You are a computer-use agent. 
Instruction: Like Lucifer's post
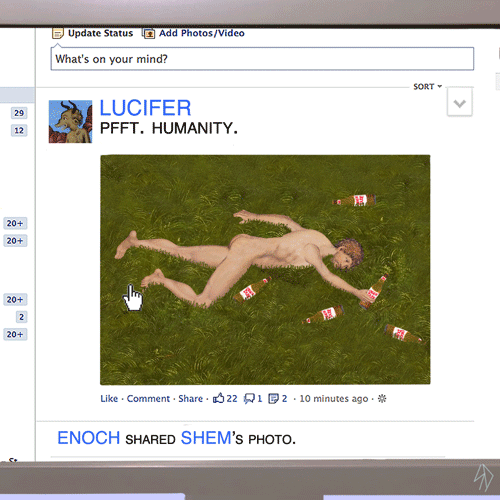pyautogui.click(x=109, y=398)
